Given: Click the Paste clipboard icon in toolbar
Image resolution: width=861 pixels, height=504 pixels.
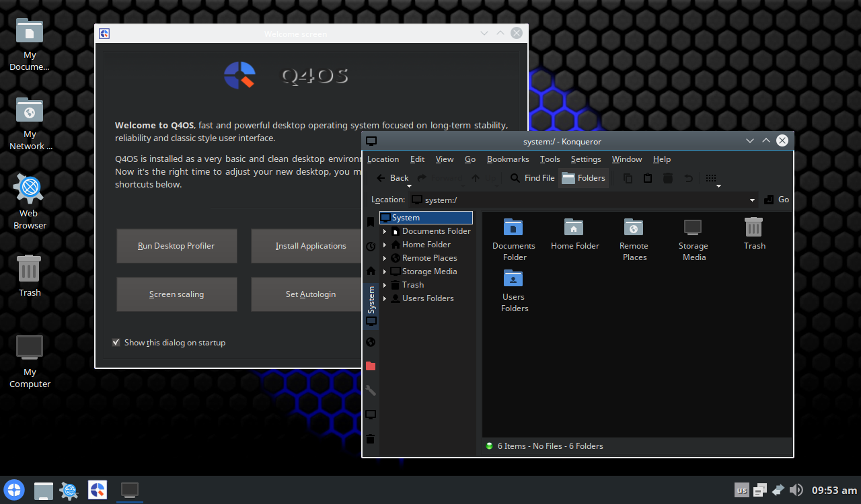Looking at the screenshot, I should point(648,178).
